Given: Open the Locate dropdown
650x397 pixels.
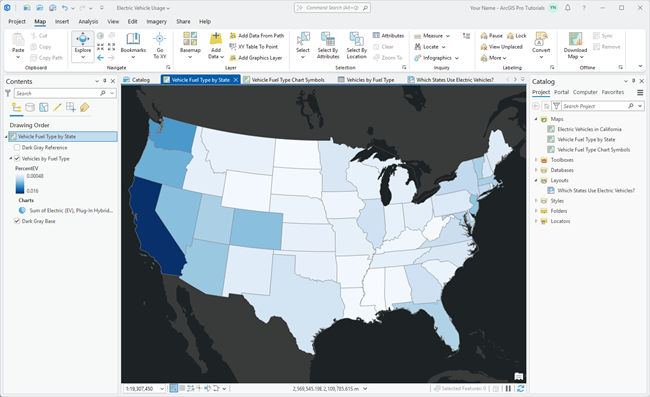Looking at the screenshot, I should [x=444, y=47].
